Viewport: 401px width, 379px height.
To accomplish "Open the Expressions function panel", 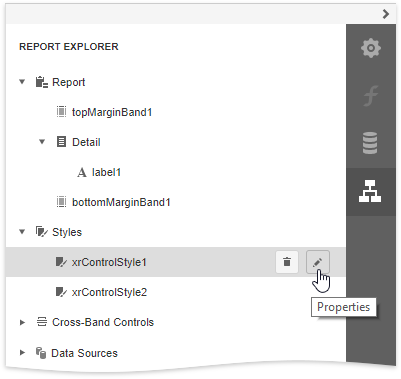I will point(371,96).
